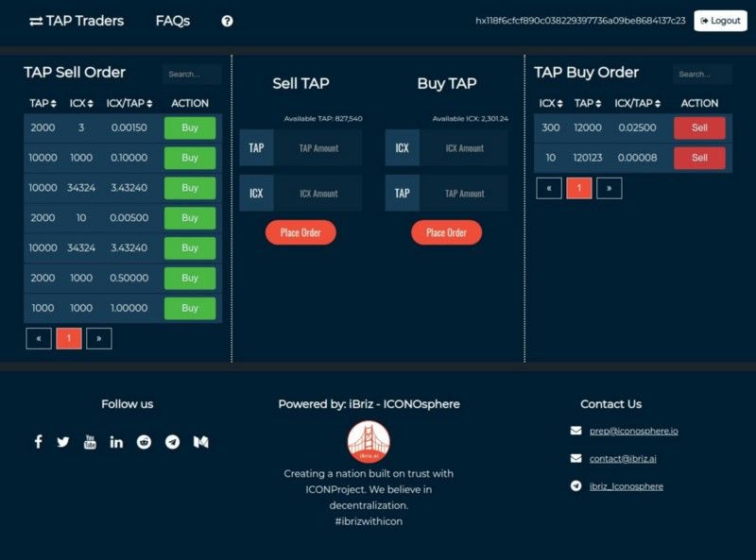Go to TAP Traders home
Image resolution: width=756 pixels, height=560 pixels.
77,21
